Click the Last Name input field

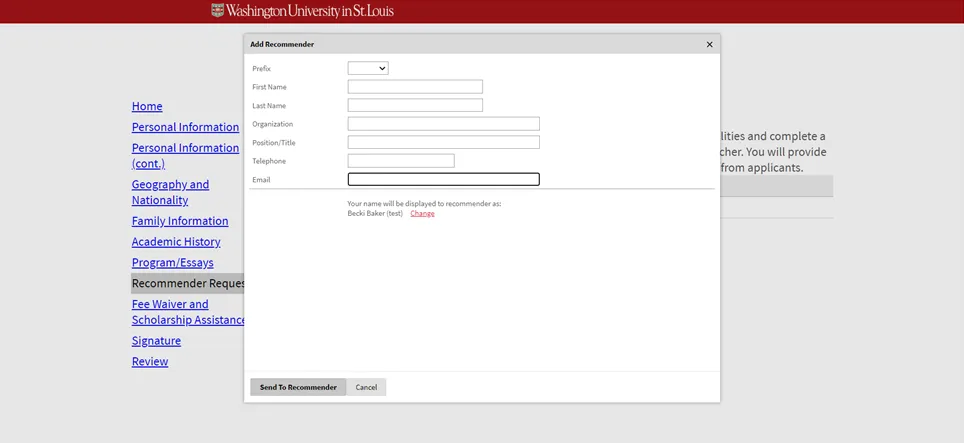point(415,105)
